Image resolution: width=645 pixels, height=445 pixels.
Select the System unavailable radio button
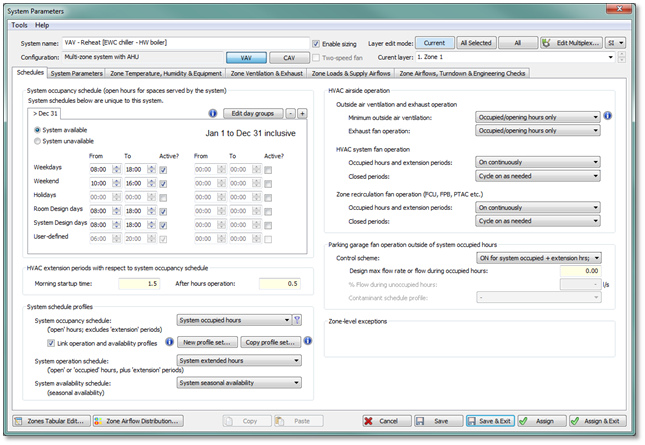(x=38, y=141)
